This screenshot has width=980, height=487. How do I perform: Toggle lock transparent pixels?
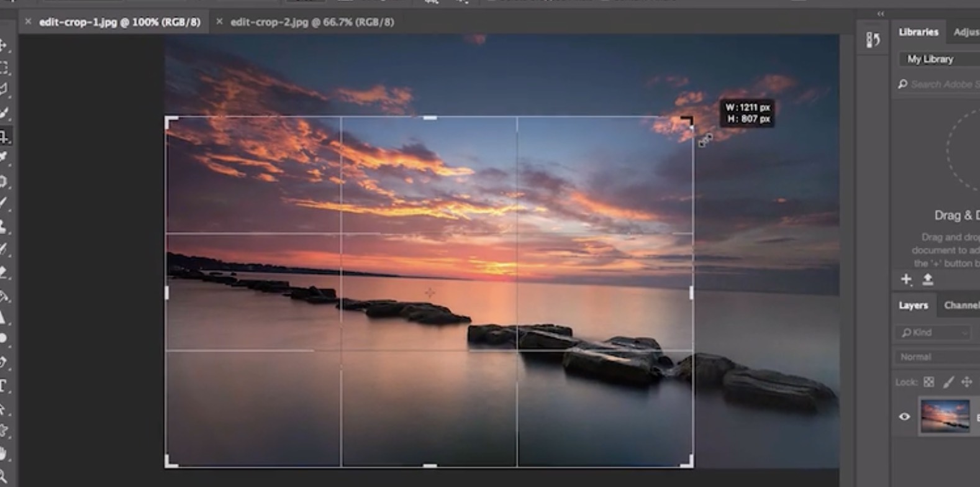(x=928, y=382)
